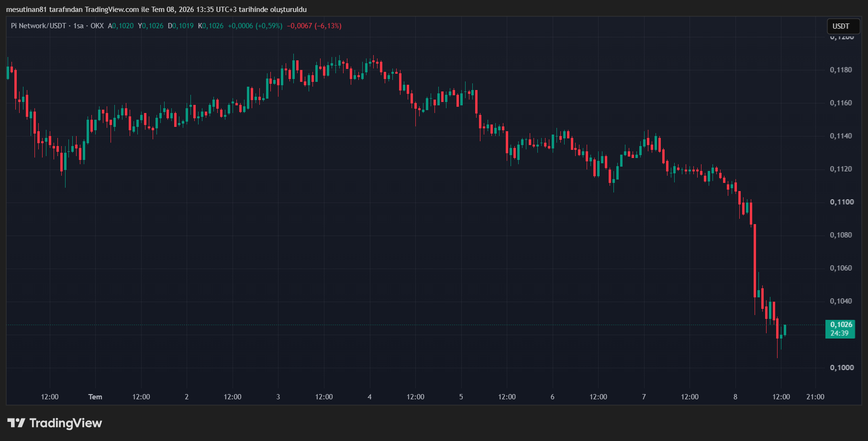This screenshot has width=868, height=441.
Task: Click the 0,1000 price axis label
Action: [x=842, y=368]
